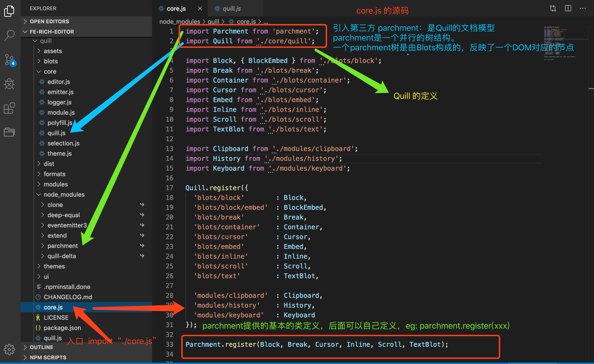Open editor.js in the core folder
The height and width of the screenshot is (364, 594).
click(x=59, y=82)
